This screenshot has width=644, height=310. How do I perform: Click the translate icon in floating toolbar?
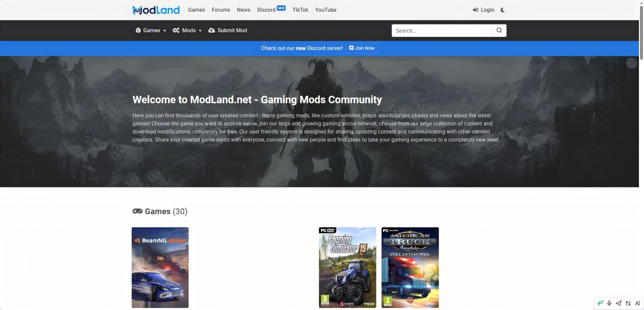click(x=628, y=303)
